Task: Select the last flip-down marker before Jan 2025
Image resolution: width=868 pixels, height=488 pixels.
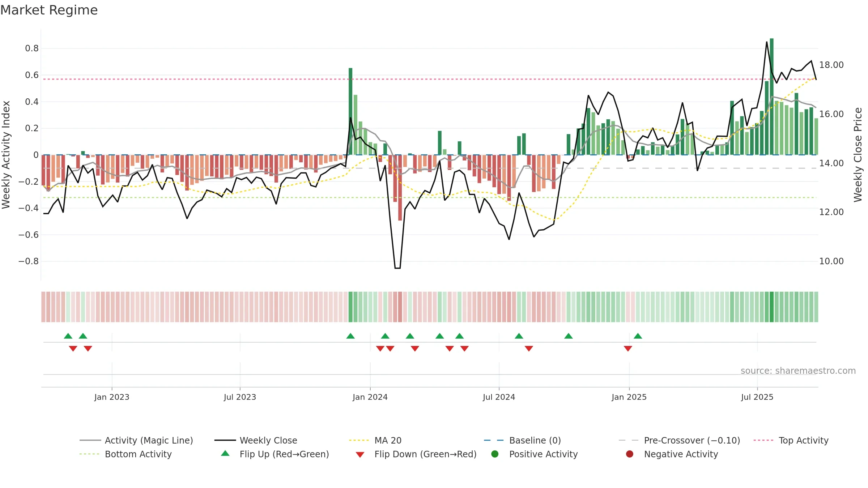Action: point(628,348)
